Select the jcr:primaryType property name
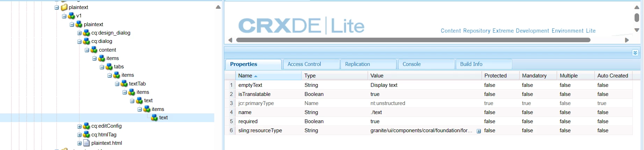644x150 pixels. coord(256,103)
